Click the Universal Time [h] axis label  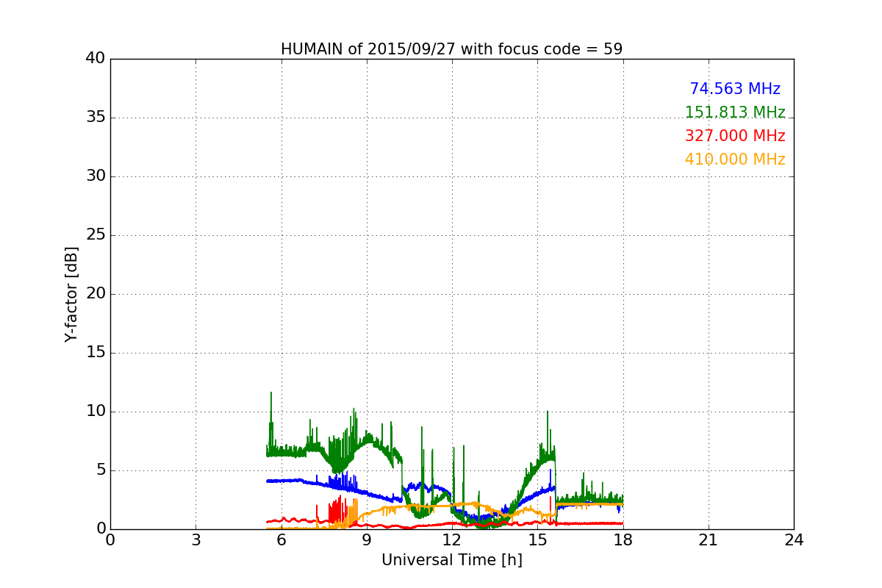pyautogui.click(x=451, y=560)
